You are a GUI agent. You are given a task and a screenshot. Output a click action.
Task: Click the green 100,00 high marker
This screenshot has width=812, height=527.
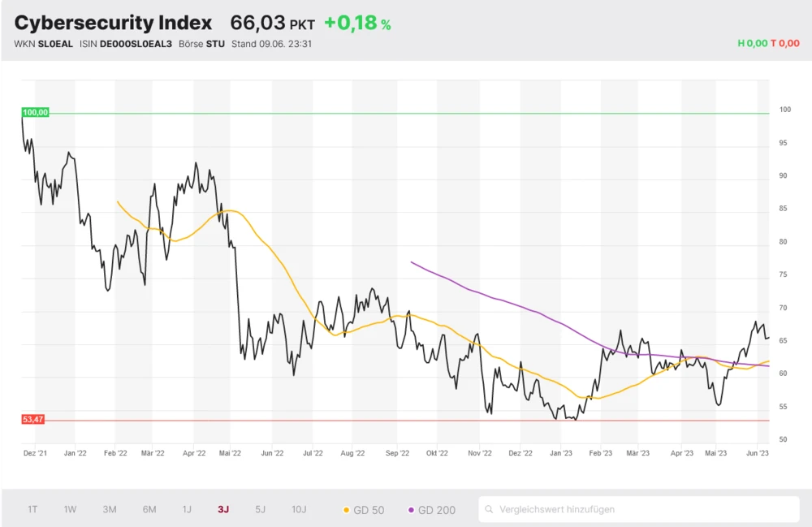pos(36,113)
